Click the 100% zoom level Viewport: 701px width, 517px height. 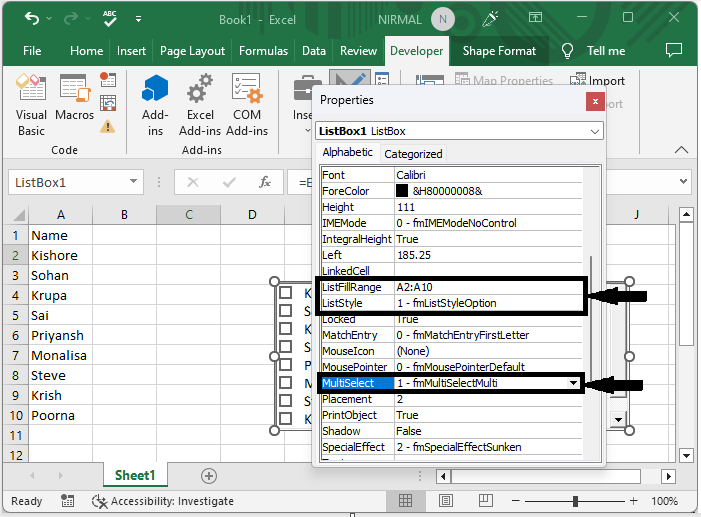click(x=665, y=501)
